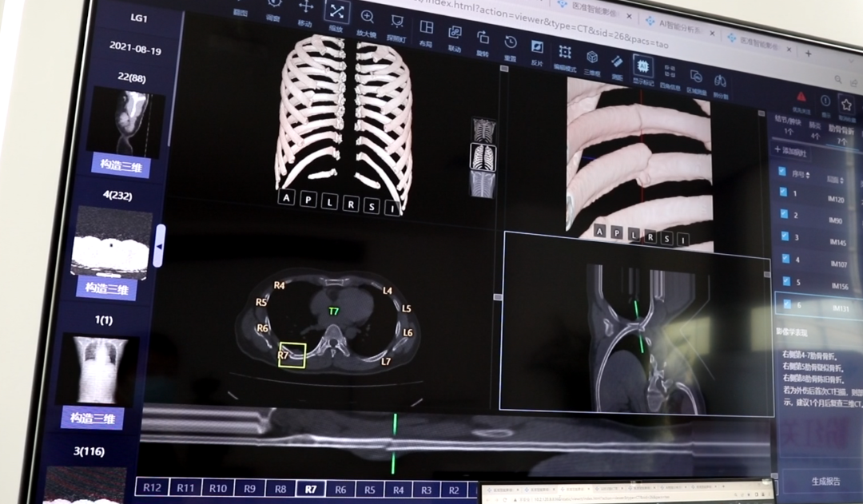
Task: Click the 生成报告 generate report button
Action: pos(825,482)
